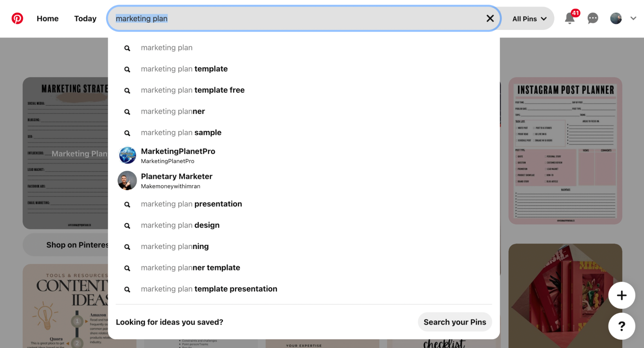This screenshot has width=644, height=348.
Task: Go to the Home tab
Action: [48, 19]
